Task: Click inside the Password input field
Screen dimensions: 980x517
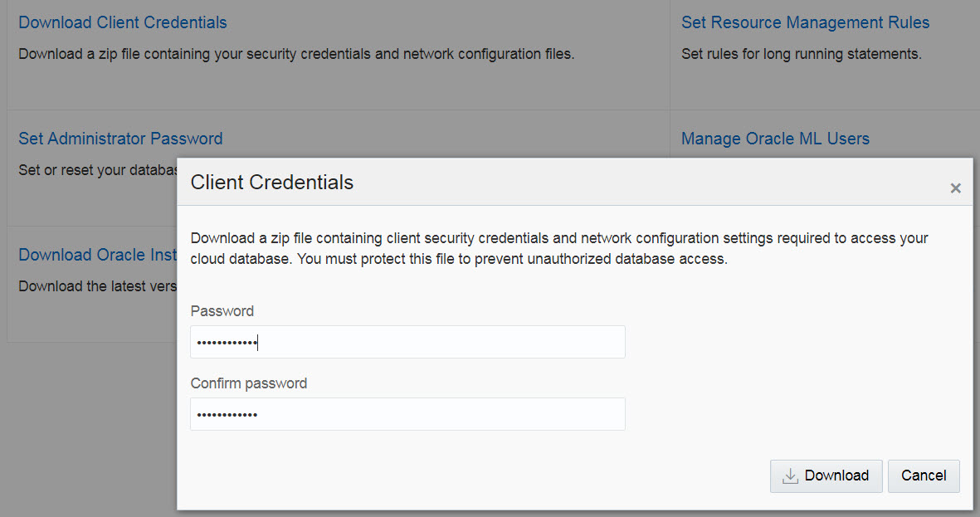Action: coord(407,342)
